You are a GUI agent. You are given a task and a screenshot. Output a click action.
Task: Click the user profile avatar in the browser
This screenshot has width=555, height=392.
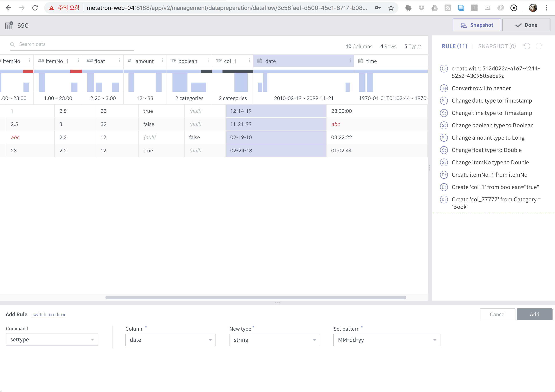point(533,8)
